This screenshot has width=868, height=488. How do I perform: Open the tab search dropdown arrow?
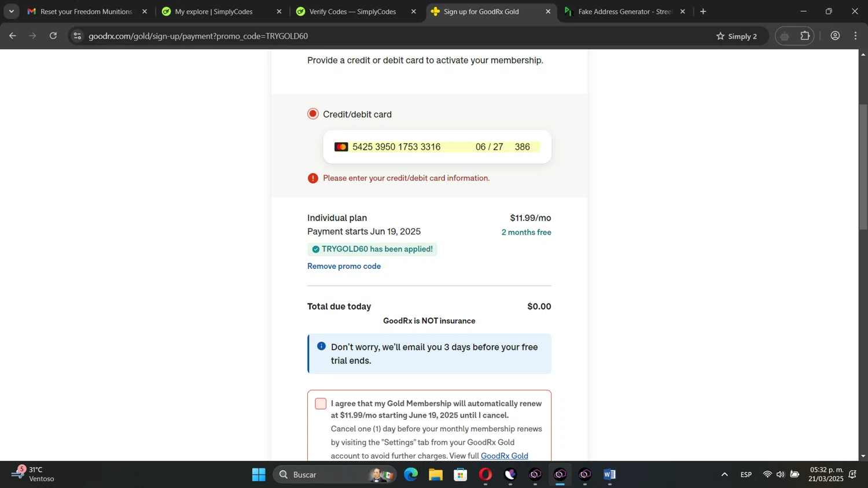[x=11, y=12]
